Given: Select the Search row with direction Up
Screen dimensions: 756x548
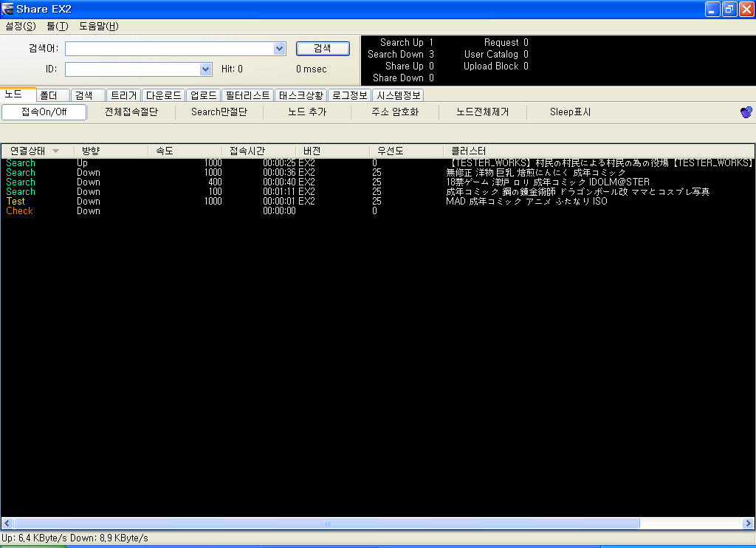Looking at the screenshot, I should 378,162.
